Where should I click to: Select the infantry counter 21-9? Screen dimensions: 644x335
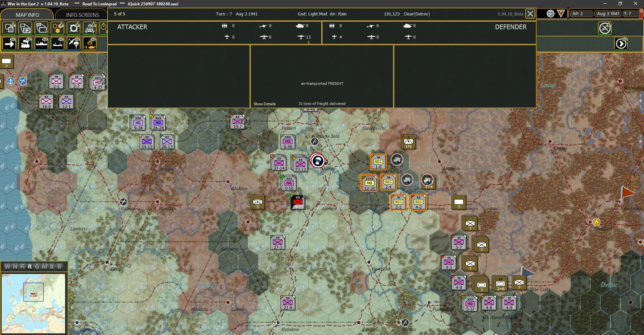[288, 303]
